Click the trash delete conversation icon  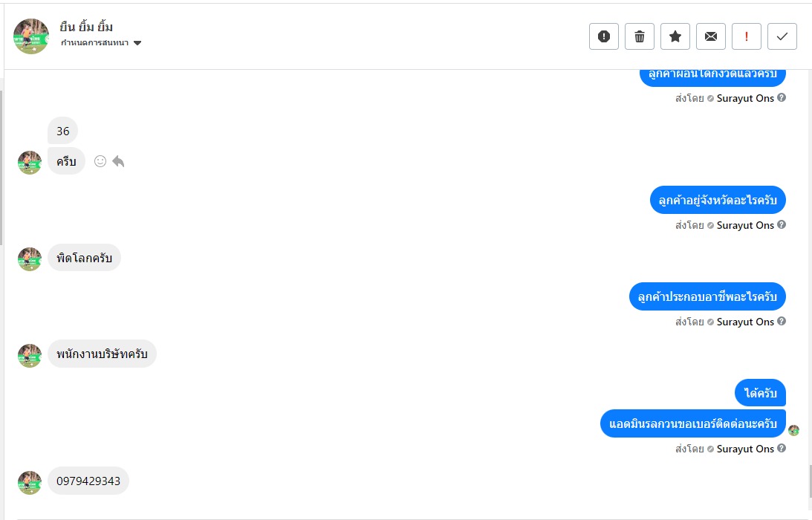click(x=640, y=36)
